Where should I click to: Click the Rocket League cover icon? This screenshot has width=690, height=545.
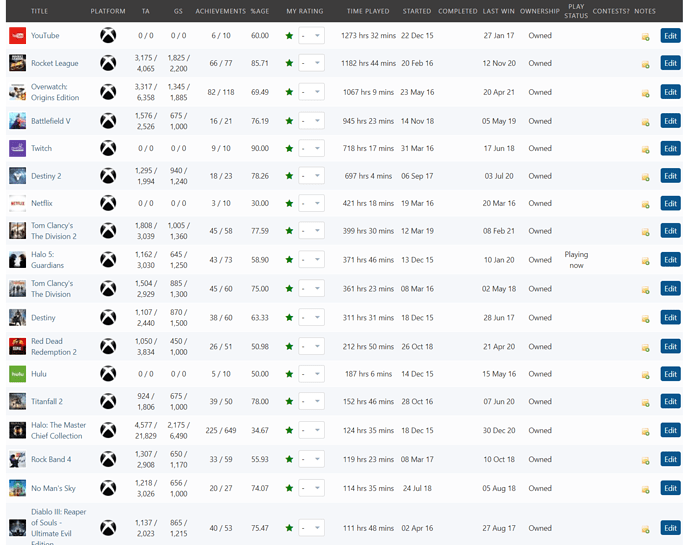18,63
